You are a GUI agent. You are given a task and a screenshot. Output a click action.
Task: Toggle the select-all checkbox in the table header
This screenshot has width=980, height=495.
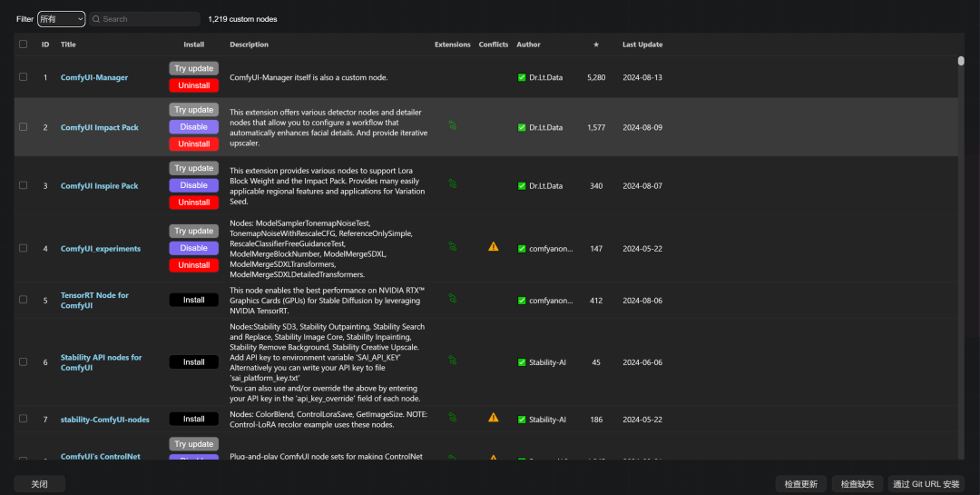[24, 45]
